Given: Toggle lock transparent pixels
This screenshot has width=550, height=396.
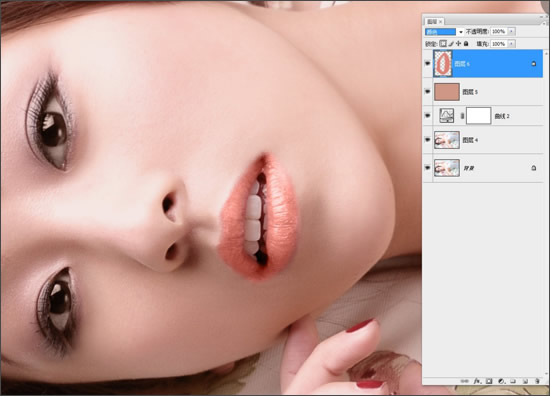Looking at the screenshot, I should (x=443, y=43).
